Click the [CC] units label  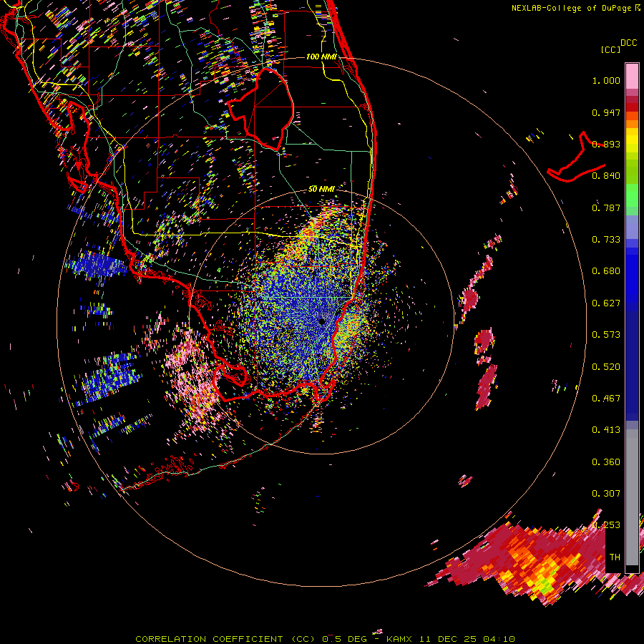tap(610, 49)
